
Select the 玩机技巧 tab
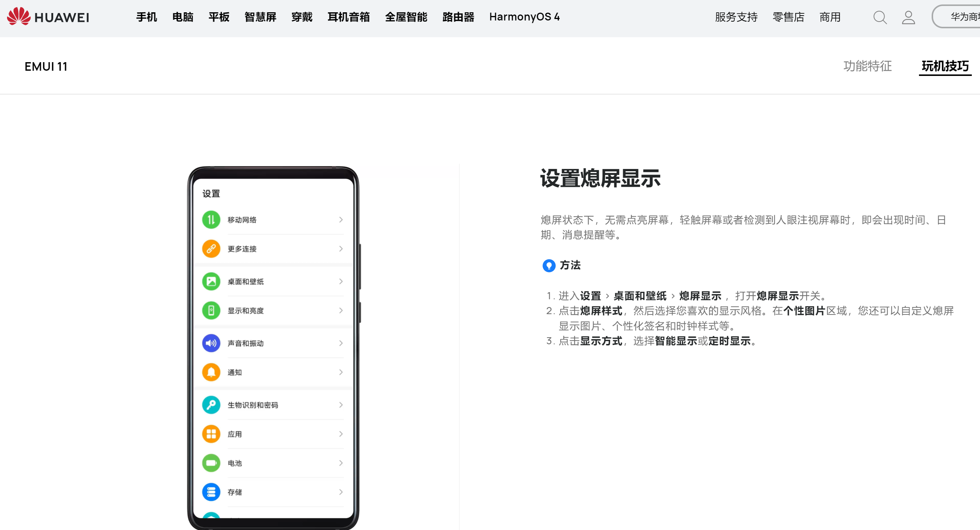point(945,66)
